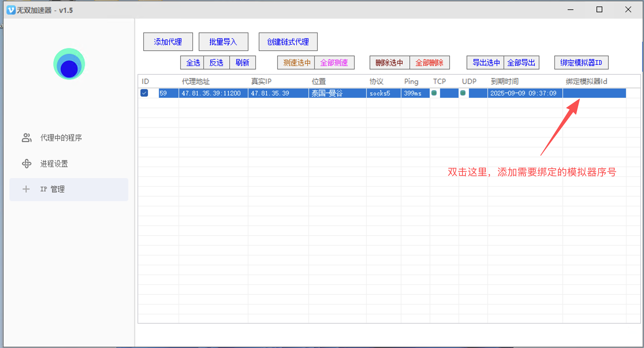Screen dimensions: 644x348
Task: Click the 绑定模拟器ID button
Action: [x=581, y=62]
